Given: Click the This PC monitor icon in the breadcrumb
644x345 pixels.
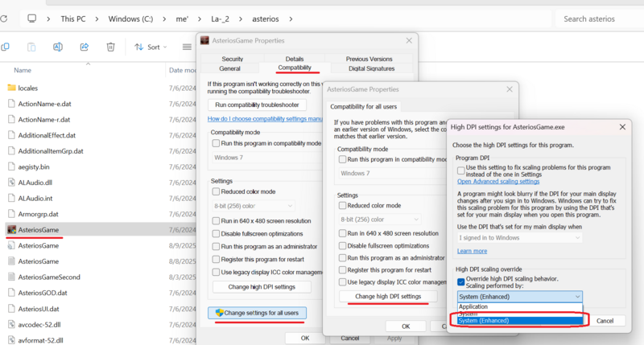Looking at the screenshot, I should pos(31,18).
